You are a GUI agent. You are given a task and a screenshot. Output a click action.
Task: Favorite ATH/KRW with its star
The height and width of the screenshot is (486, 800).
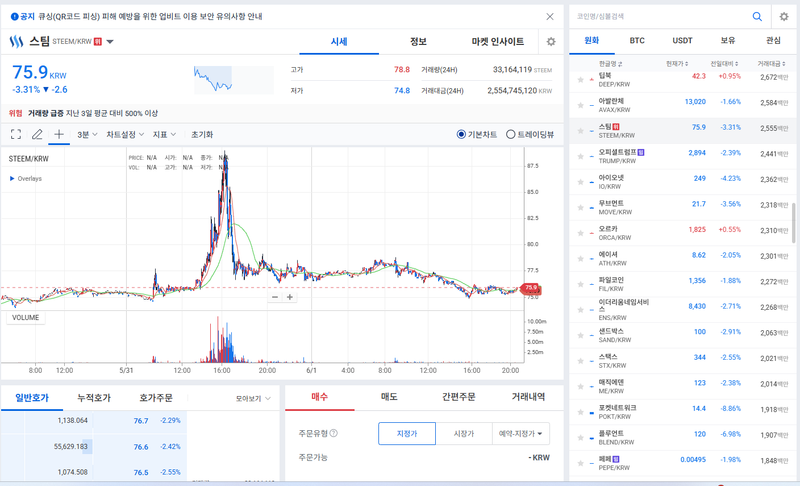coord(580,259)
